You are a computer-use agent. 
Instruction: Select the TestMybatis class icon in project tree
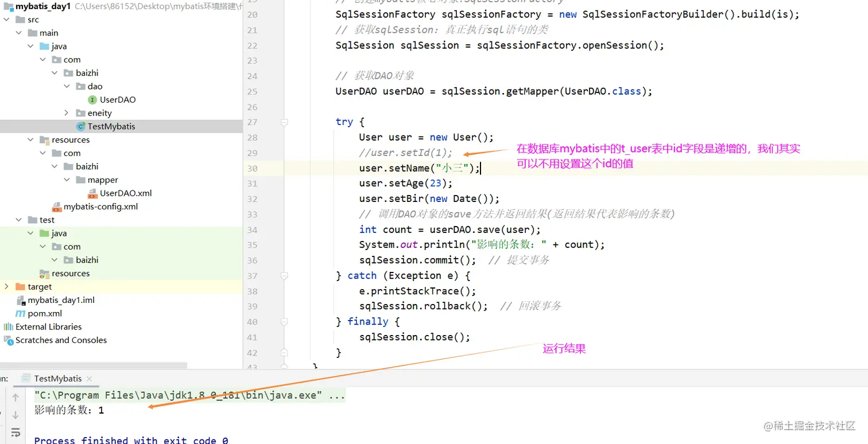[x=81, y=126]
